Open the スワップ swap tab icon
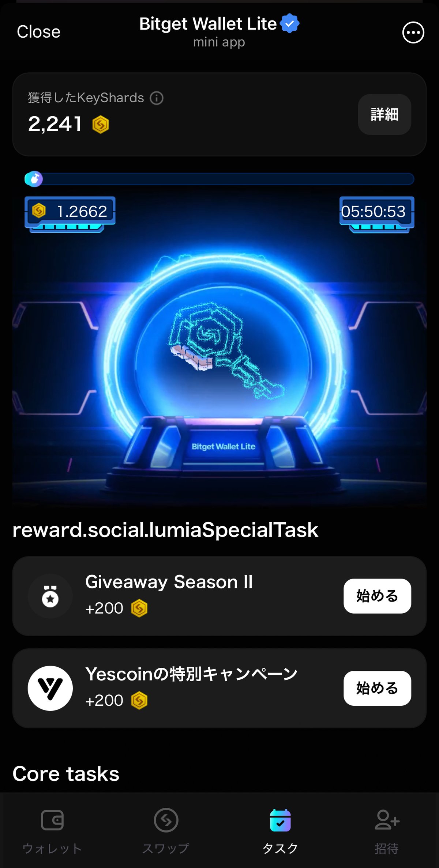This screenshot has height=868, width=439. click(166, 820)
